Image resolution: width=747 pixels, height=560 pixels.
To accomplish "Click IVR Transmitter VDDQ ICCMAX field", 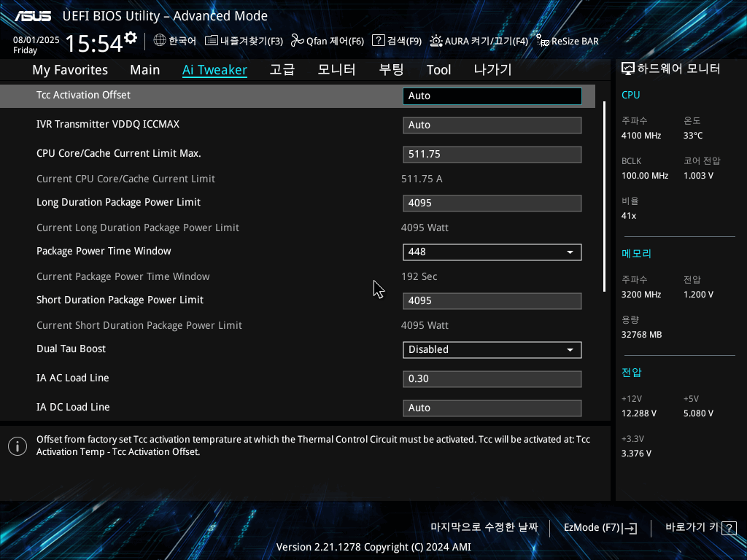I will [492, 125].
